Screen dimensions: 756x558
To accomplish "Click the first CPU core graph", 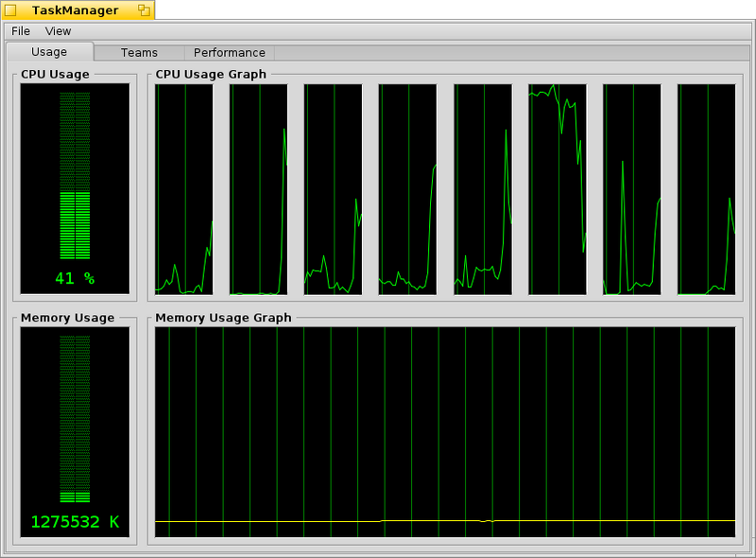I will (183, 189).
